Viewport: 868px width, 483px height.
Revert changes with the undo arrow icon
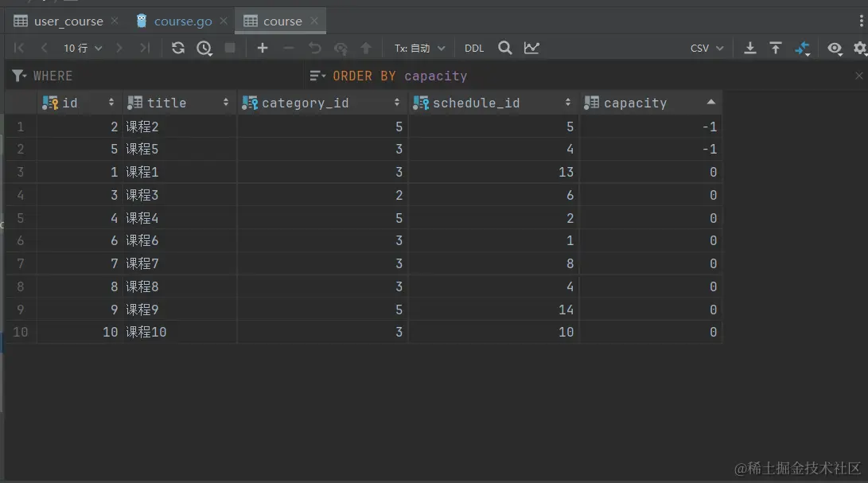(x=314, y=49)
